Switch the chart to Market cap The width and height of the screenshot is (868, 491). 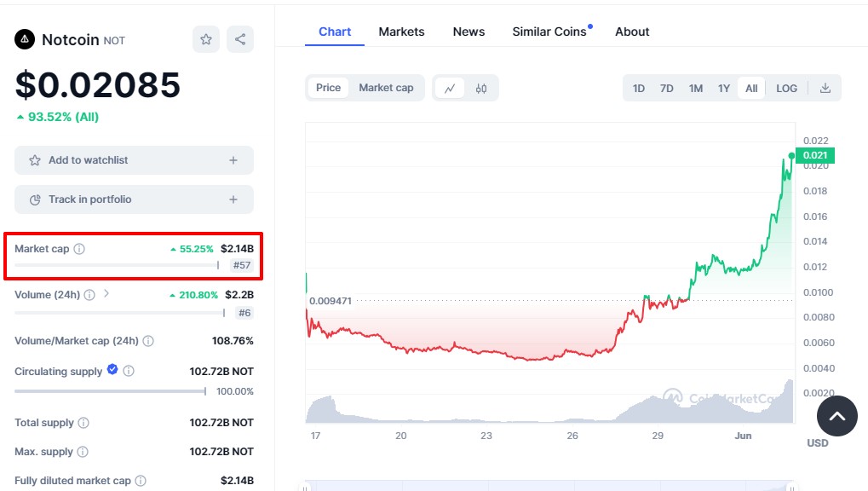click(386, 88)
